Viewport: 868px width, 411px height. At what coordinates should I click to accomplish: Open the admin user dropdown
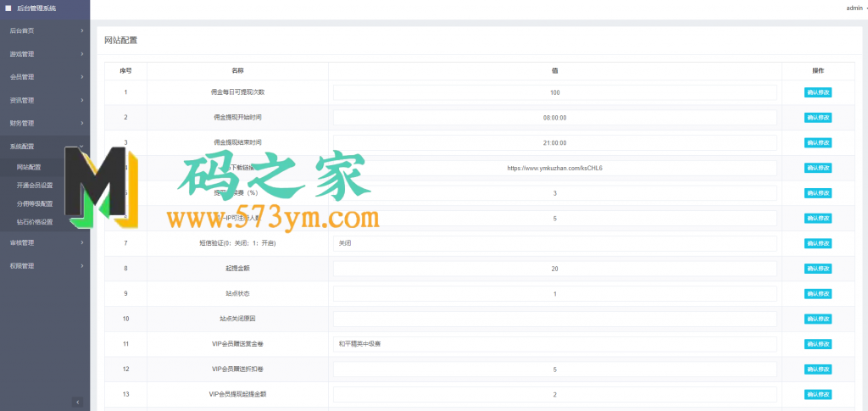pyautogui.click(x=857, y=8)
